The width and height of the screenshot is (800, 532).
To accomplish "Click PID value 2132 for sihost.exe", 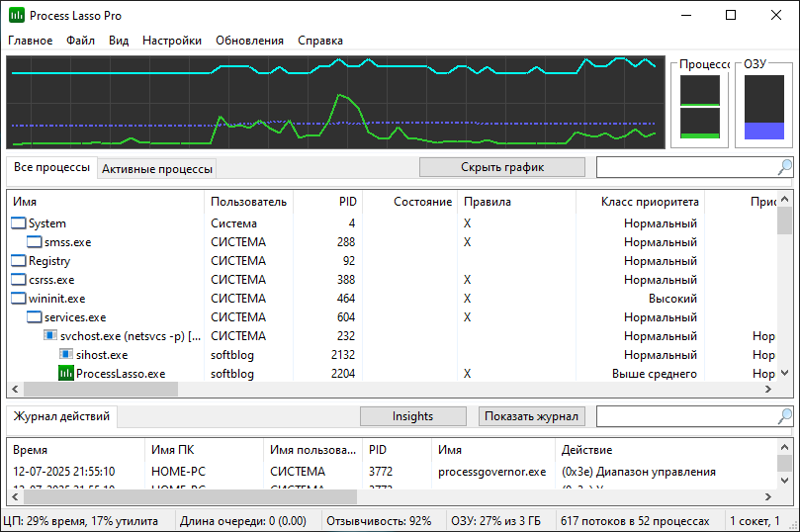I will pyautogui.click(x=343, y=354).
